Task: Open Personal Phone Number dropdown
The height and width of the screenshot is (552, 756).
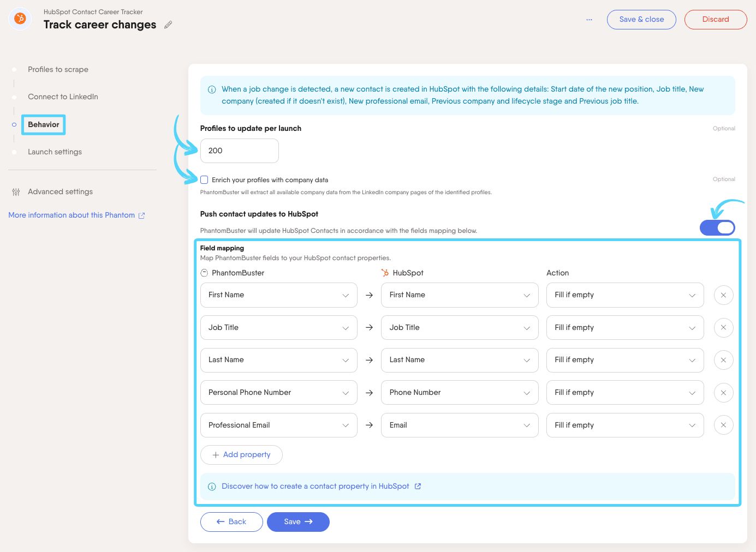Action: pos(279,393)
